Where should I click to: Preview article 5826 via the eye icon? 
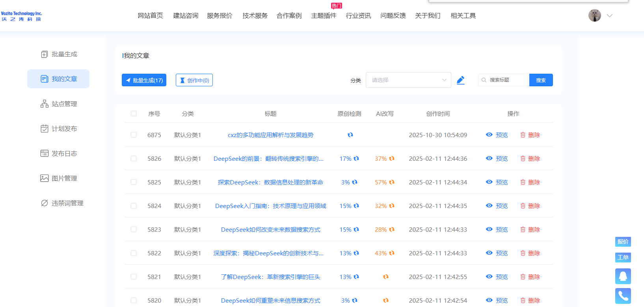click(x=489, y=158)
